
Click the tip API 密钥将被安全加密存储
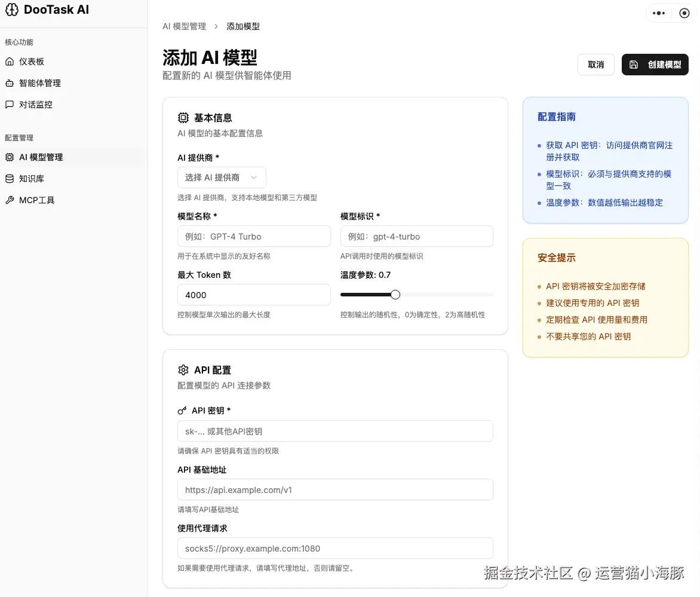[595, 286]
